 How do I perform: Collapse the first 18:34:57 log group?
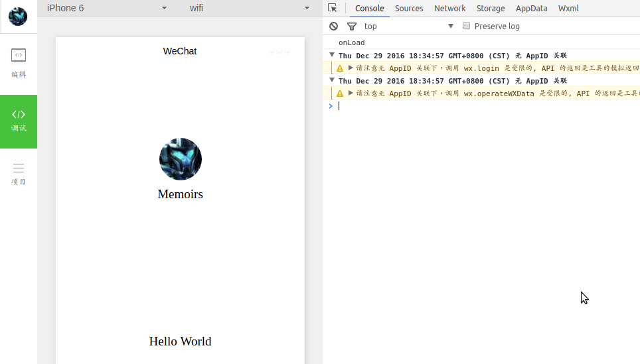click(x=332, y=54)
